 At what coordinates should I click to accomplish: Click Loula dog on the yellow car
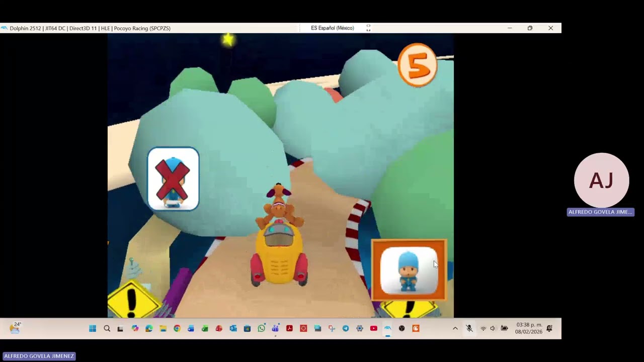pos(279,205)
